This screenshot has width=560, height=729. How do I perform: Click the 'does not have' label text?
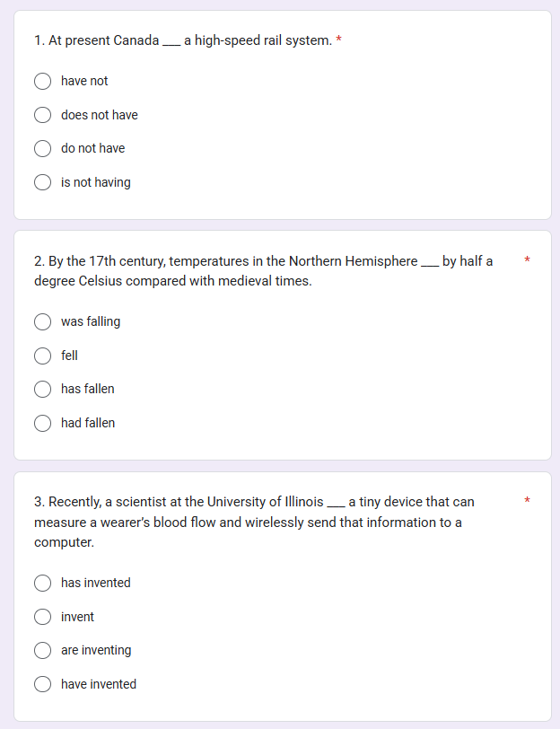(99, 115)
